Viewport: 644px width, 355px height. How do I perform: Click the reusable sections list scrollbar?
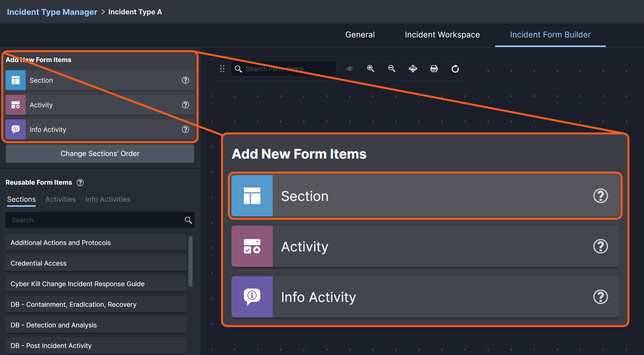[x=191, y=261]
